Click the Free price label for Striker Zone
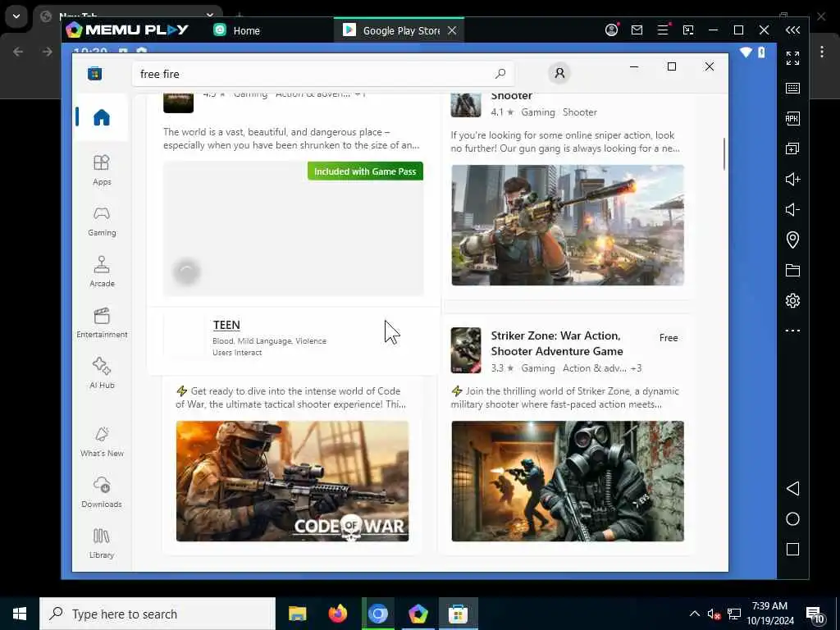 (x=669, y=338)
